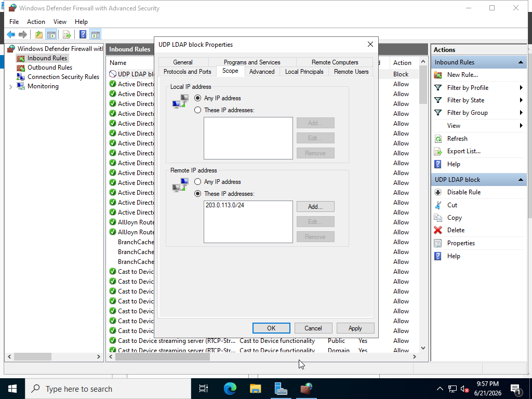Open the View menu
Screen dimensions: 532x399
click(60, 22)
